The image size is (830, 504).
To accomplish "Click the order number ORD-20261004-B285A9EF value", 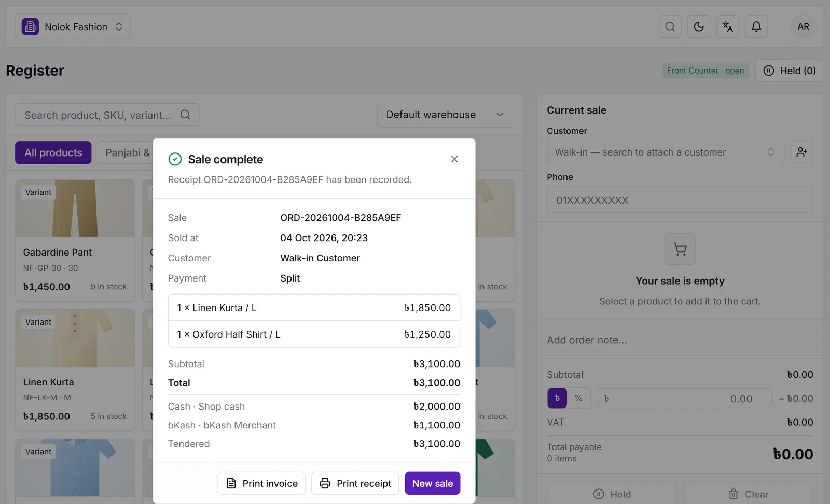I will coord(341,218).
